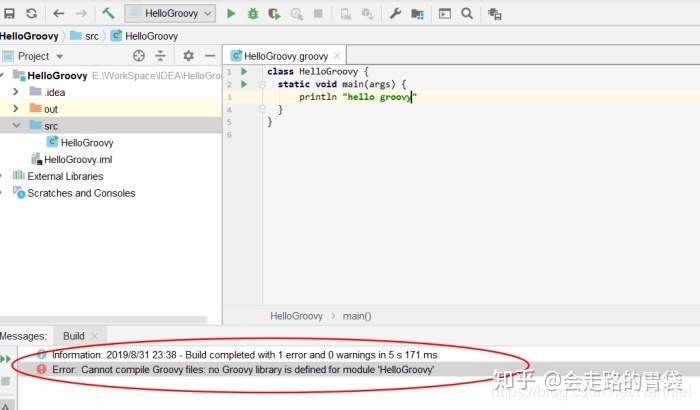Navigate forward with the right arrow

point(81,13)
